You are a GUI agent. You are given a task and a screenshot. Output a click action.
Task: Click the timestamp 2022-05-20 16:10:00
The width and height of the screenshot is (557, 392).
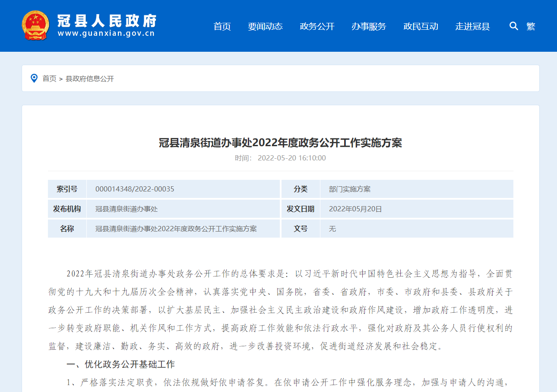click(x=292, y=158)
